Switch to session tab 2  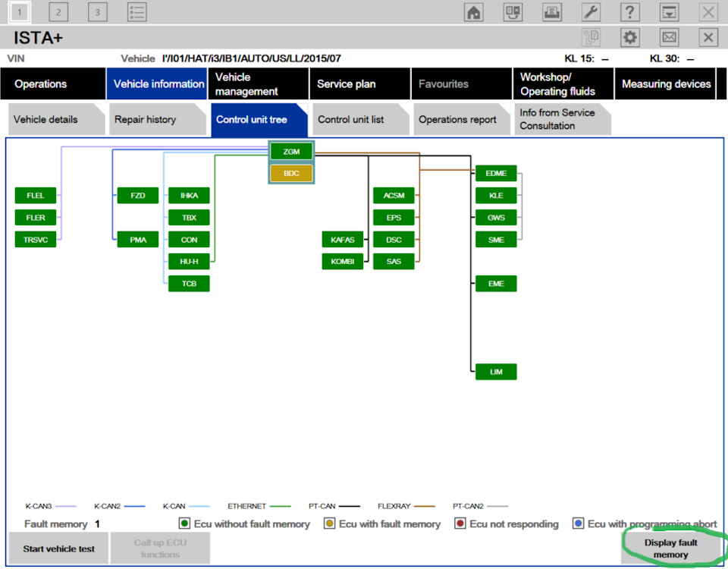pos(58,12)
